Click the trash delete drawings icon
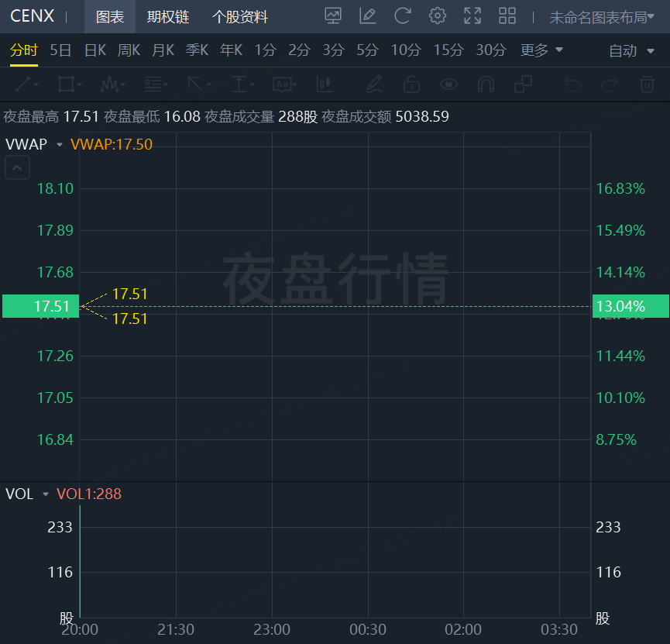Image resolution: width=670 pixels, height=644 pixels. [x=647, y=84]
